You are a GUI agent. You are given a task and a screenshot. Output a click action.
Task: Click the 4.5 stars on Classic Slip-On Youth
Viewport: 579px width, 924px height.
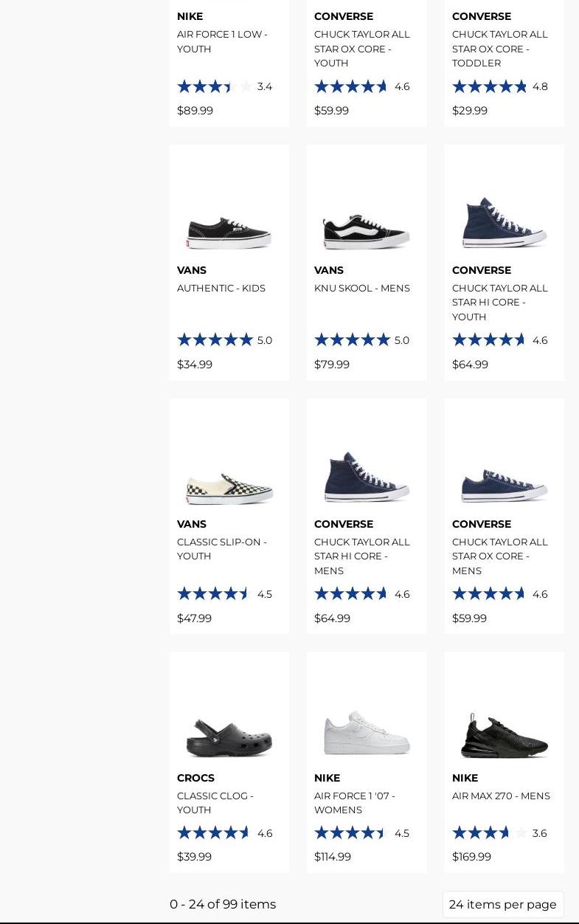[x=224, y=594]
